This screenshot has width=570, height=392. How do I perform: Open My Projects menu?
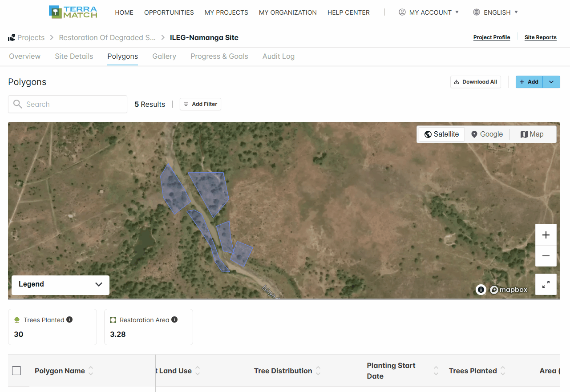(x=226, y=12)
